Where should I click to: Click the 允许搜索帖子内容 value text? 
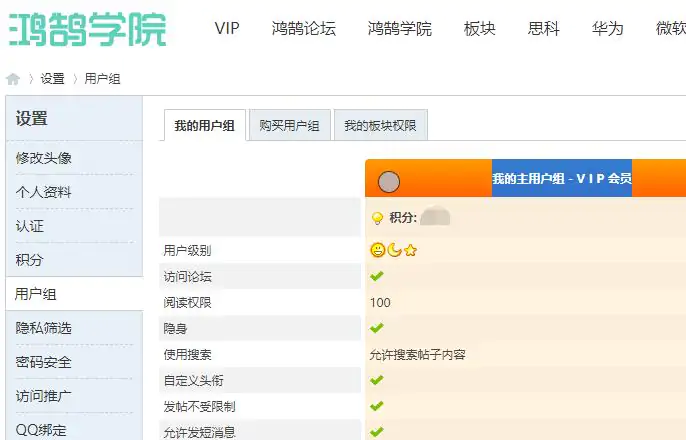click(x=417, y=354)
